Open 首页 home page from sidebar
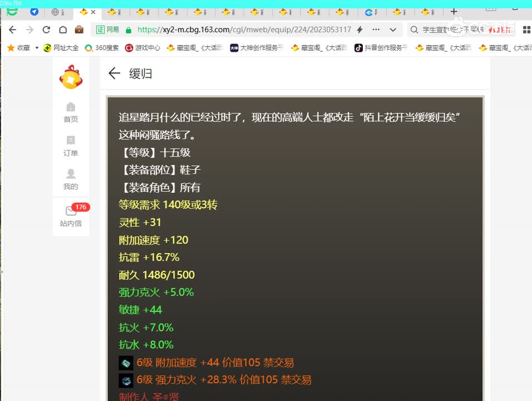 pos(71,113)
